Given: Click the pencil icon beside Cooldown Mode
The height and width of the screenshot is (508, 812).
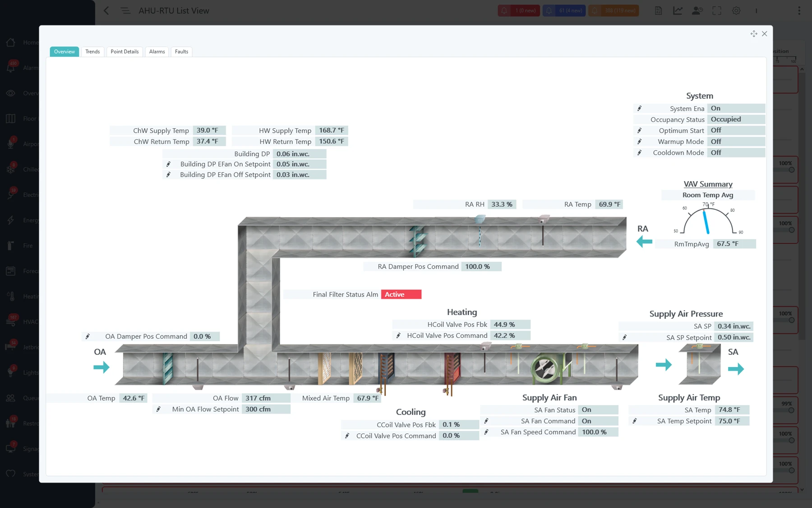Looking at the screenshot, I should click(639, 153).
